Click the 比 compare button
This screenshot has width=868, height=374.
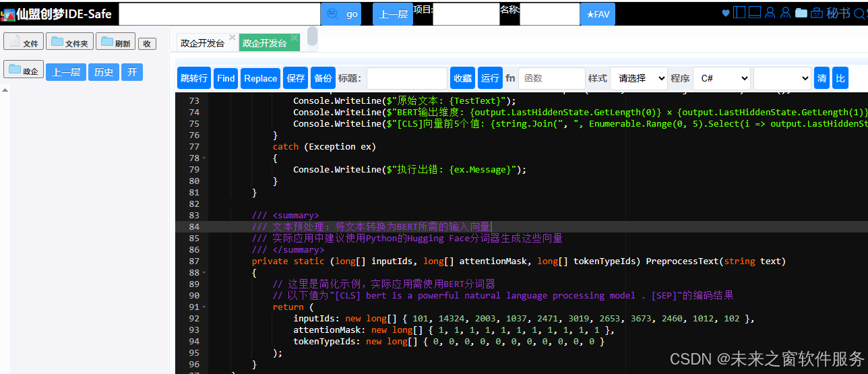click(x=840, y=78)
